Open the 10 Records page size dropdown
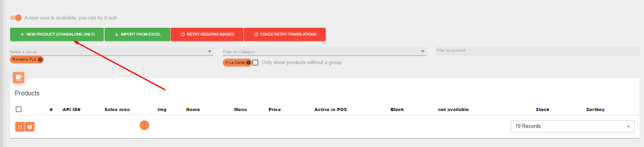 pos(572,126)
